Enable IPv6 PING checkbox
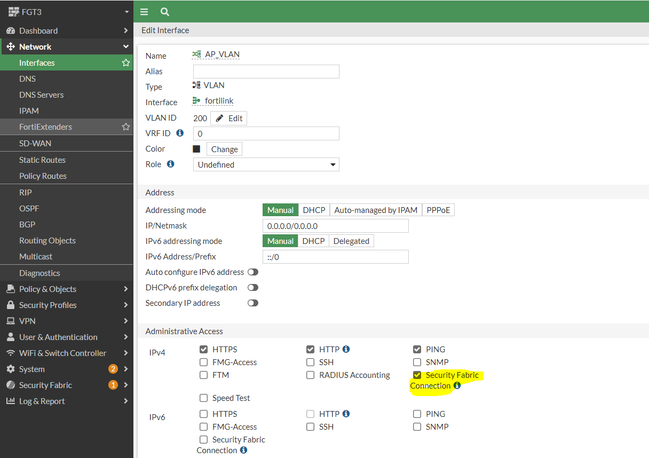The image size is (649, 458). click(417, 414)
